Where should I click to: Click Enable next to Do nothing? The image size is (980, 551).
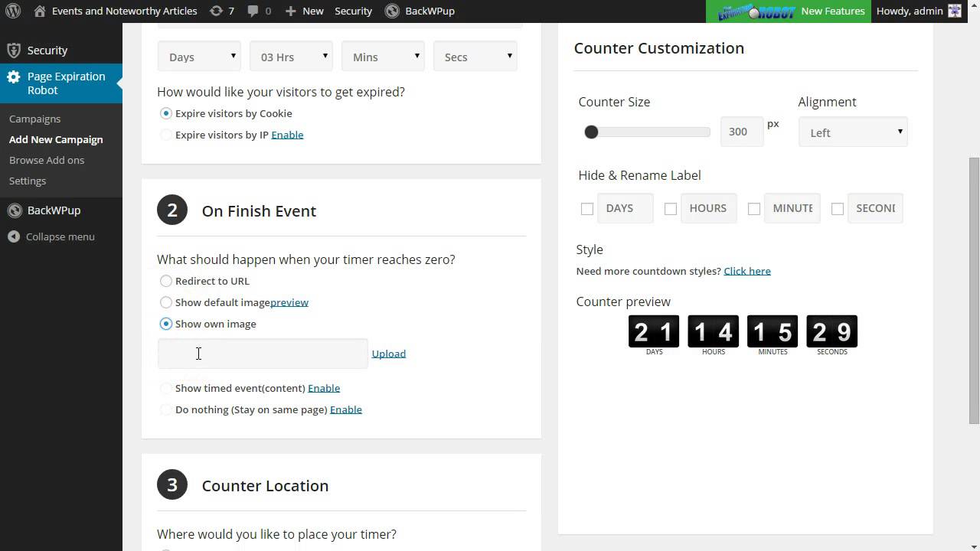pyautogui.click(x=346, y=409)
